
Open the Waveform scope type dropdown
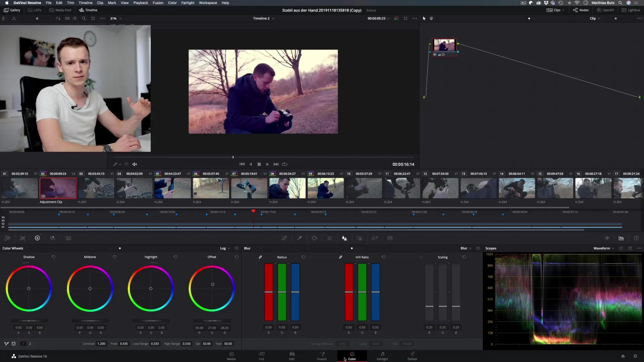pos(604,248)
